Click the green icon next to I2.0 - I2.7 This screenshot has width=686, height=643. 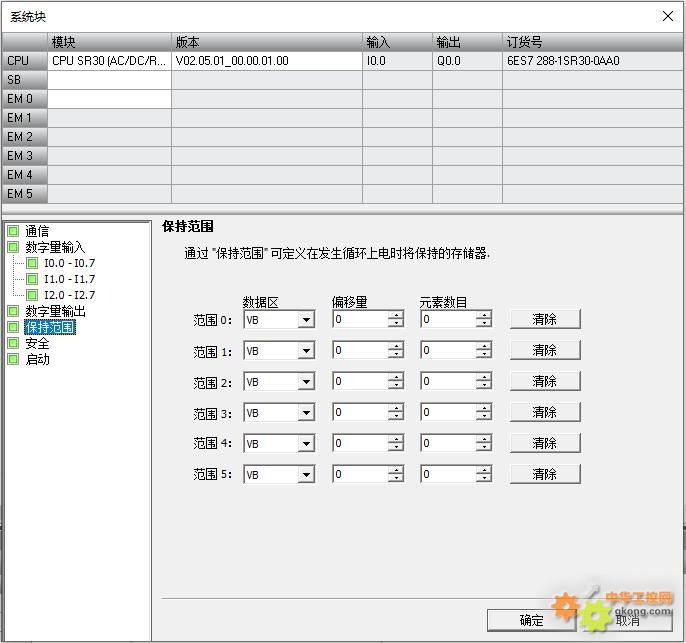(x=32, y=295)
